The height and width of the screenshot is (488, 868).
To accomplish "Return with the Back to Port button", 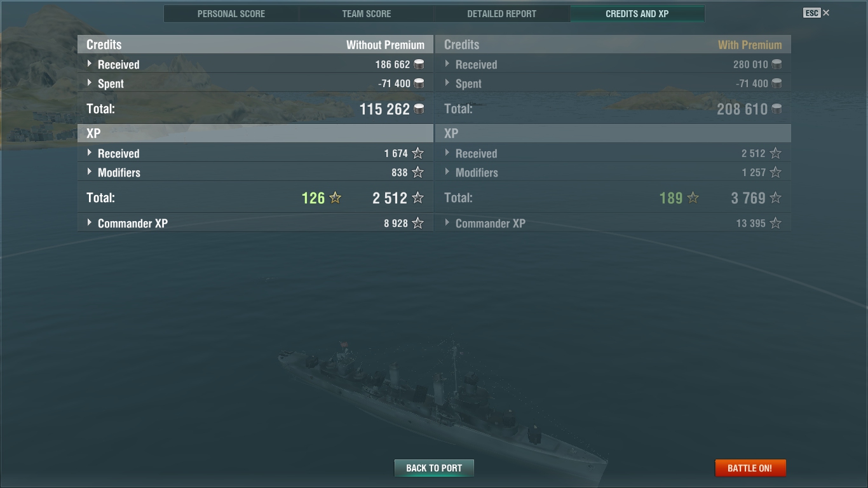I will 434,468.
